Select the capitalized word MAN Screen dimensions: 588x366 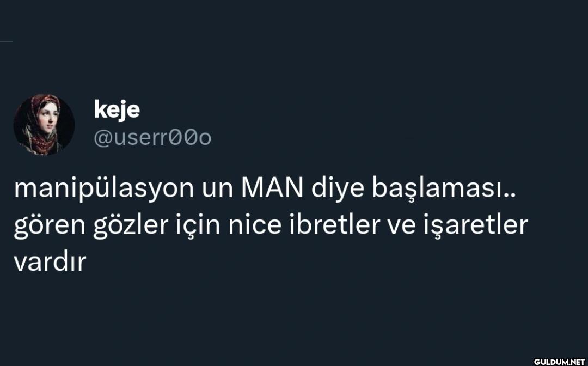272,188
